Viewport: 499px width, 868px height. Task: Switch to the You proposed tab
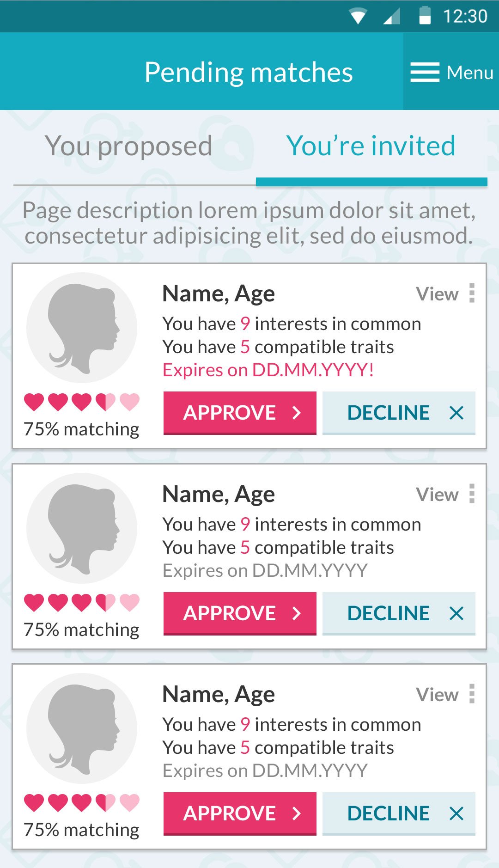coord(129,147)
